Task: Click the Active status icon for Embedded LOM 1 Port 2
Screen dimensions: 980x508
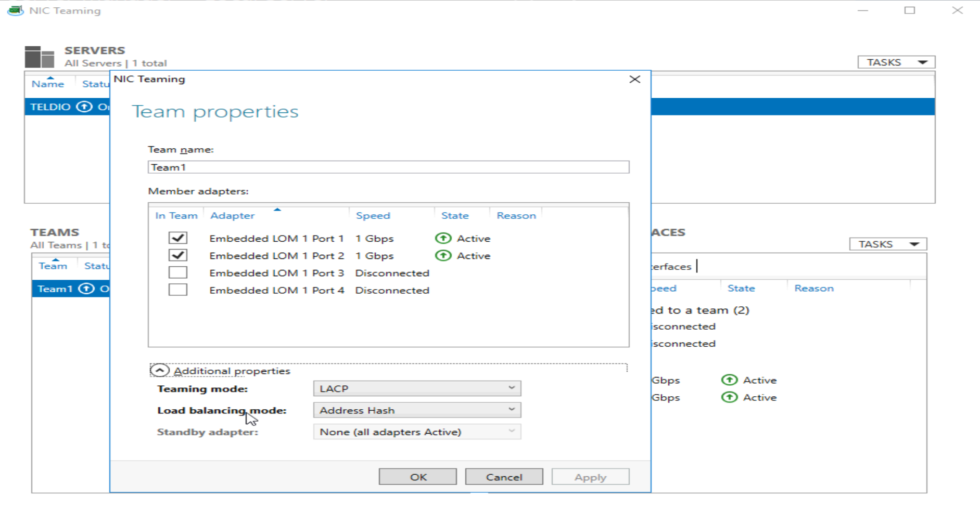Action: [443, 255]
